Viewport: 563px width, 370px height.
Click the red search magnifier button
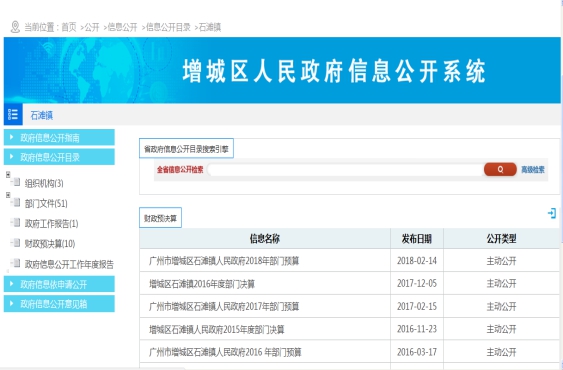pyautogui.click(x=500, y=169)
